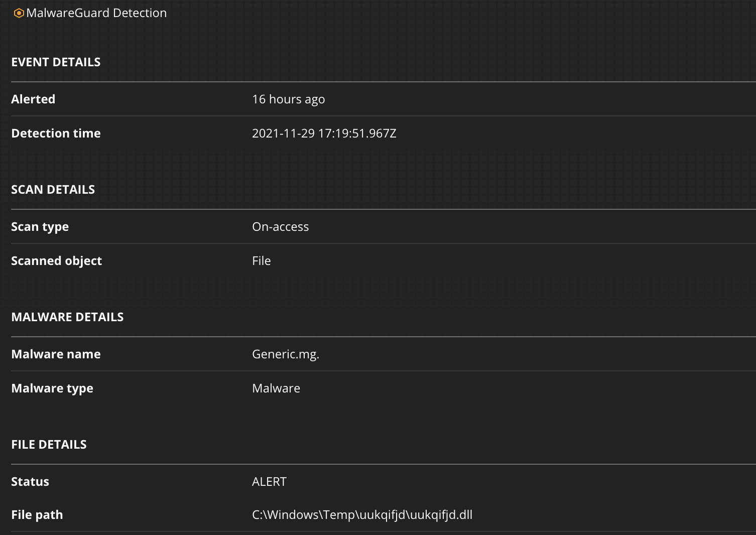Select the ALERT status value
Image resolution: width=756 pixels, height=535 pixels.
[269, 481]
